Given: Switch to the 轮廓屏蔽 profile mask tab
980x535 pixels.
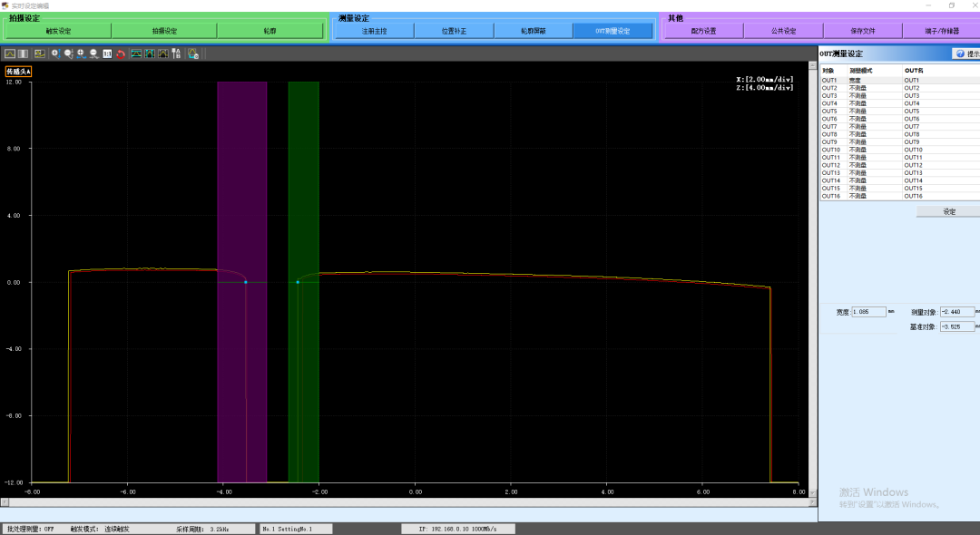Looking at the screenshot, I should pos(534,31).
